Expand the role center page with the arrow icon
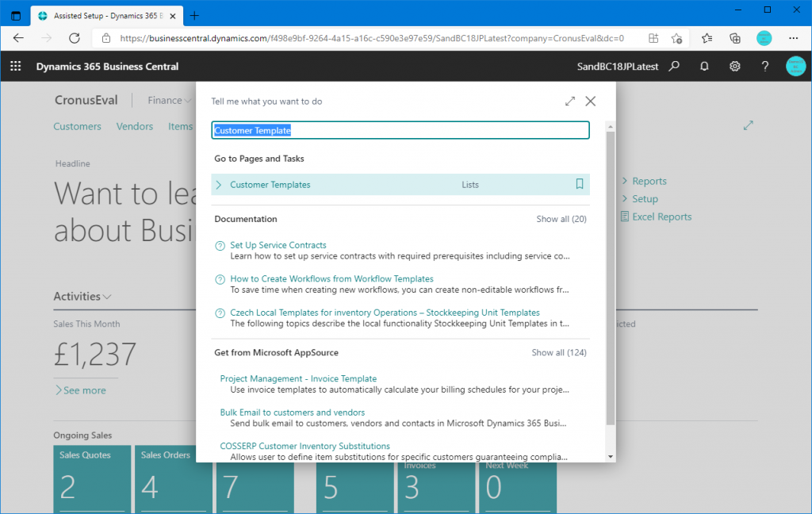The height and width of the screenshot is (514, 812). 749,125
